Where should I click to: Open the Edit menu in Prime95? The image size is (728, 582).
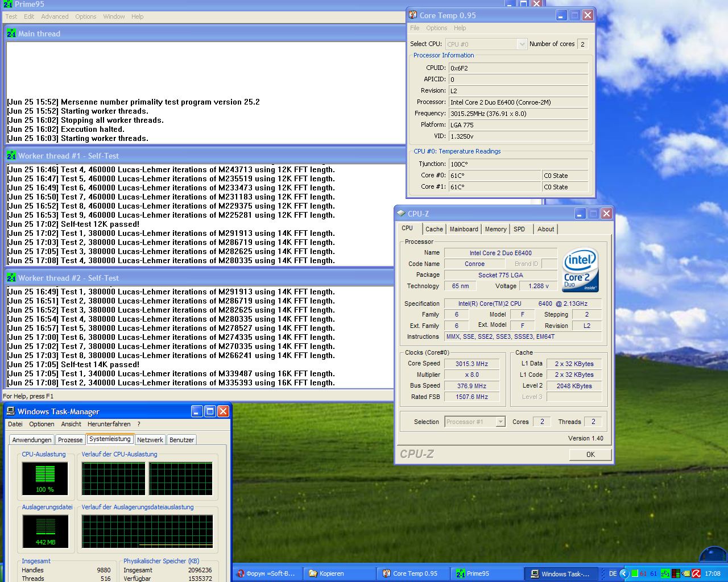(x=29, y=16)
